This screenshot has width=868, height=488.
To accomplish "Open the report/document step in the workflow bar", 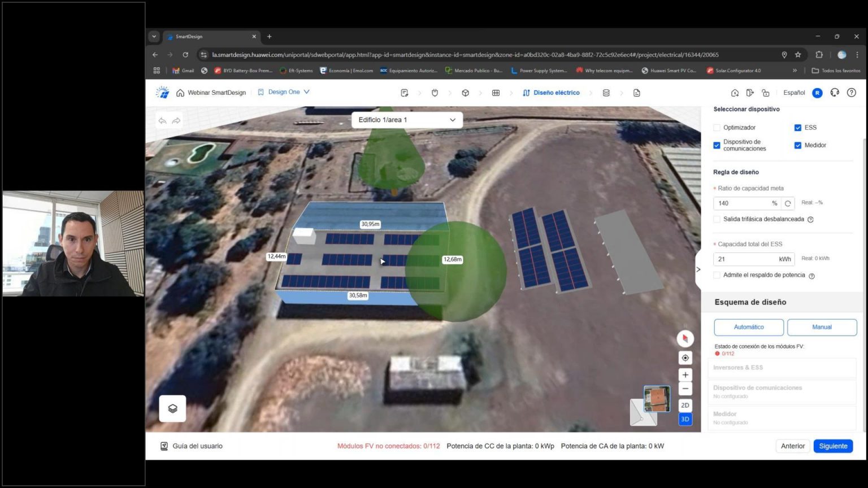I will click(x=636, y=92).
